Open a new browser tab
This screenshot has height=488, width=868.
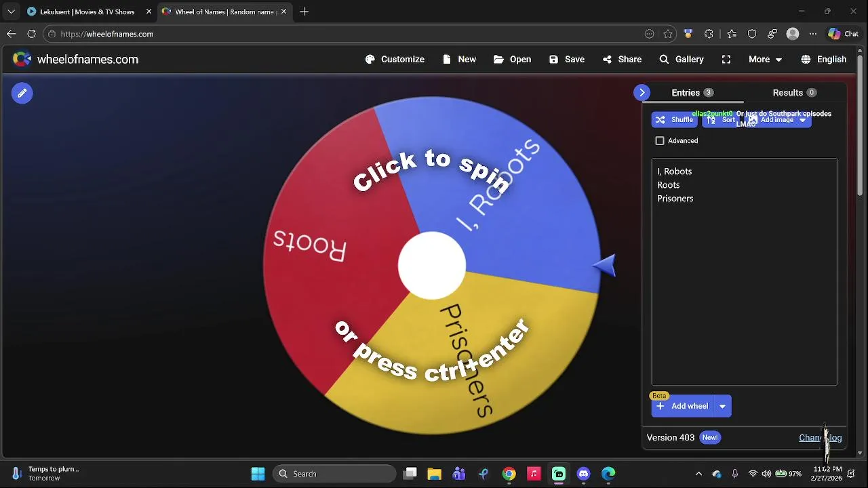(304, 12)
